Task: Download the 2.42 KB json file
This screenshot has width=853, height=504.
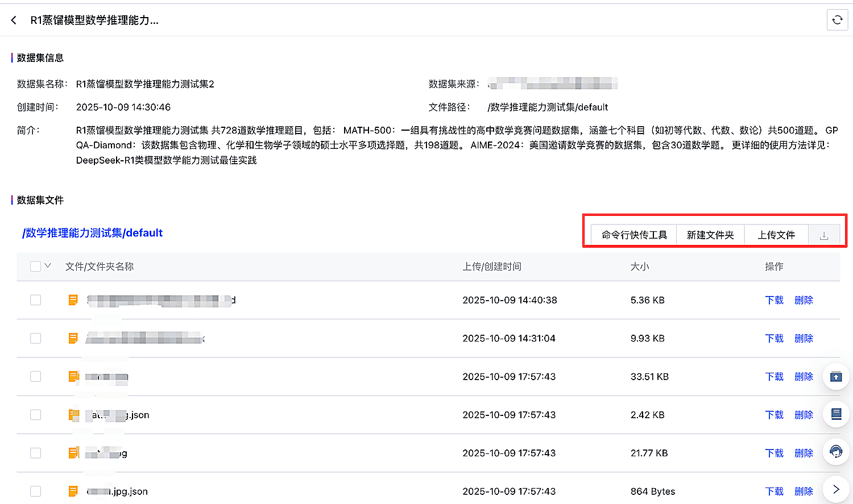Action: click(x=774, y=415)
